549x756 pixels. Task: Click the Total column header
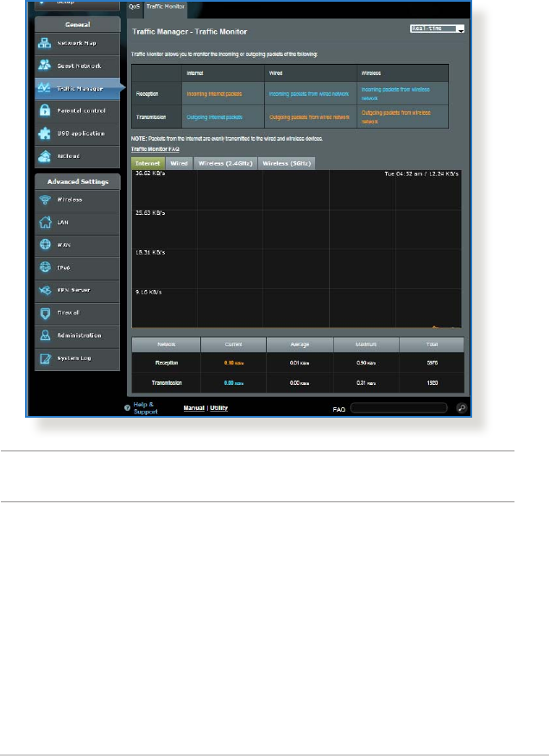tap(432, 344)
